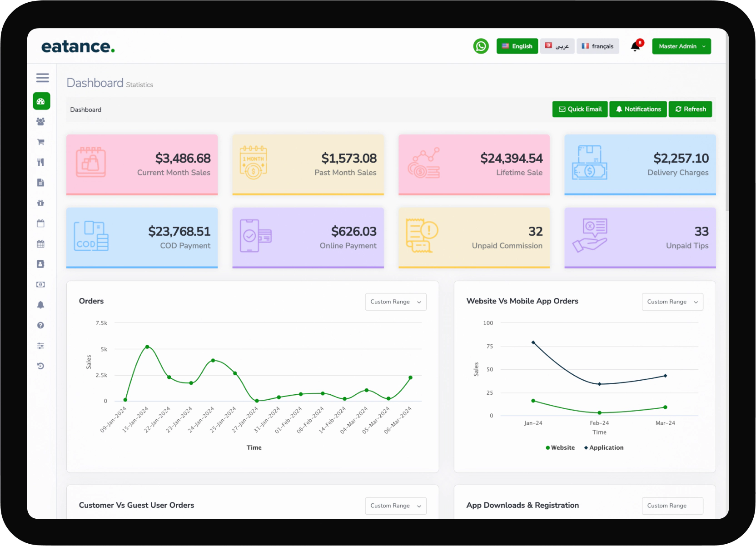This screenshot has width=756, height=546.
Task: Switch language to français
Action: pyautogui.click(x=597, y=46)
